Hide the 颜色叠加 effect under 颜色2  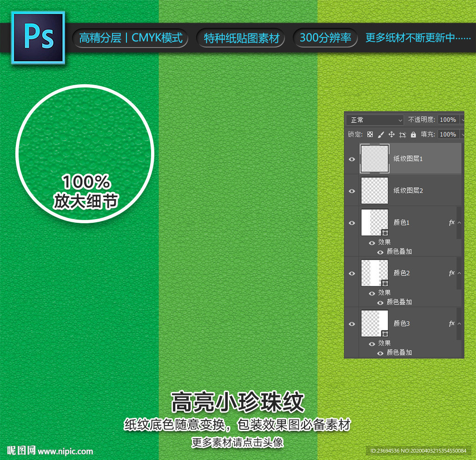(x=380, y=303)
